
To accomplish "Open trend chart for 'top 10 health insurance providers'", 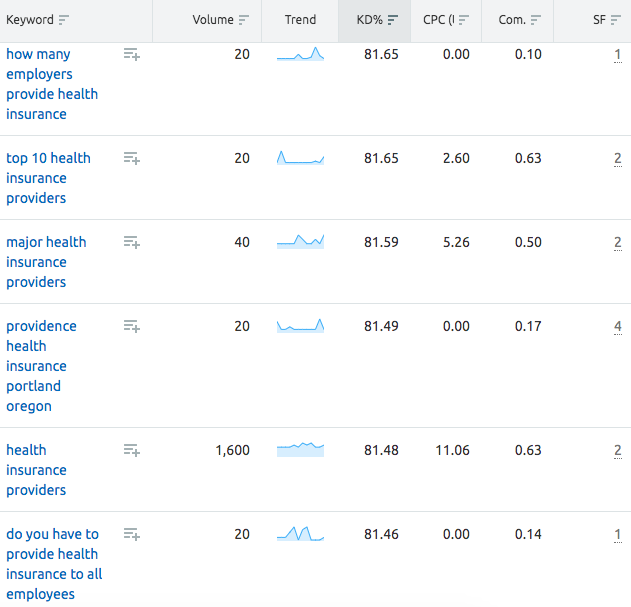I will pyautogui.click(x=300, y=157).
